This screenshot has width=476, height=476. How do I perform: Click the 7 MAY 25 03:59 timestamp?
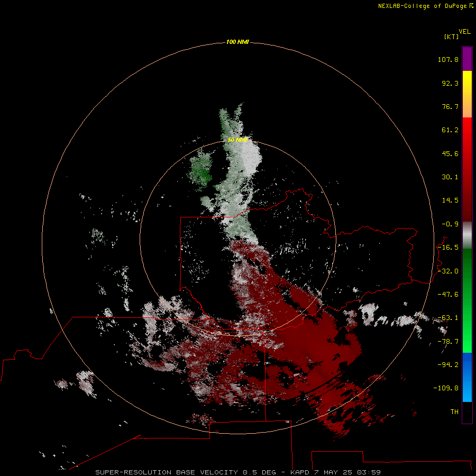347,472
